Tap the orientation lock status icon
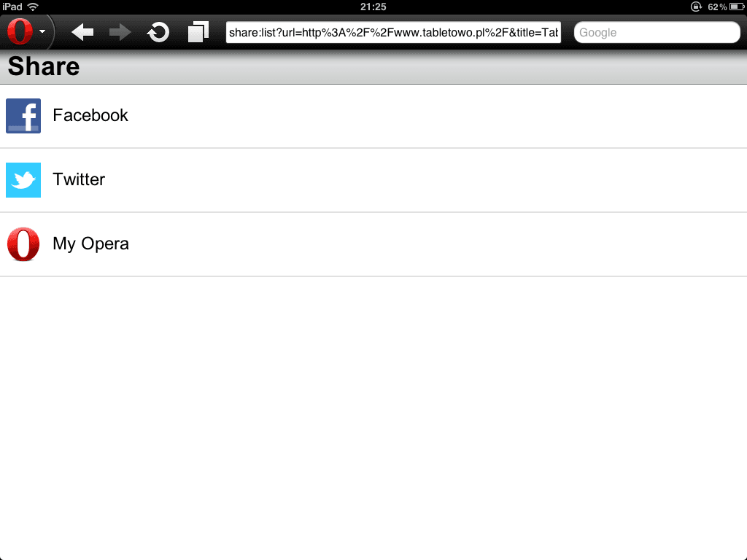Image resolution: width=747 pixels, height=560 pixels. tap(696, 7)
